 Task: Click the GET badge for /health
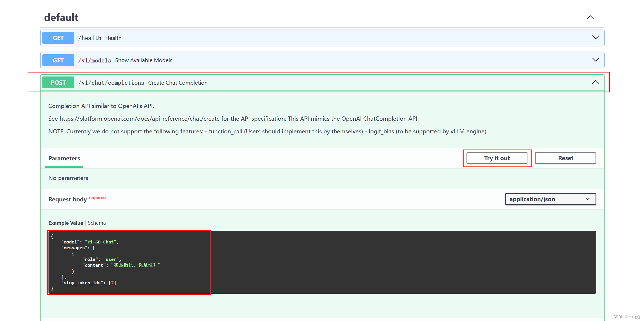pos(58,38)
